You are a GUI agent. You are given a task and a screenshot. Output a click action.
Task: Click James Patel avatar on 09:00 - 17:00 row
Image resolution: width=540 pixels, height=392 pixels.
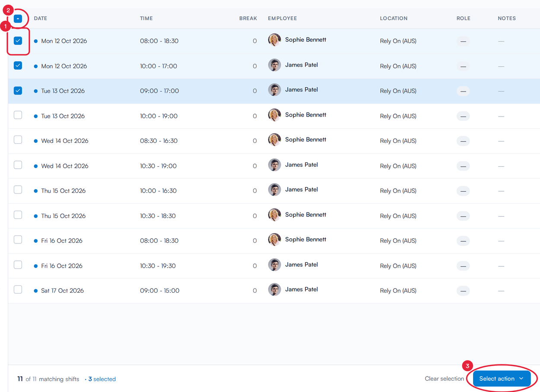pyautogui.click(x=274, y=90)
